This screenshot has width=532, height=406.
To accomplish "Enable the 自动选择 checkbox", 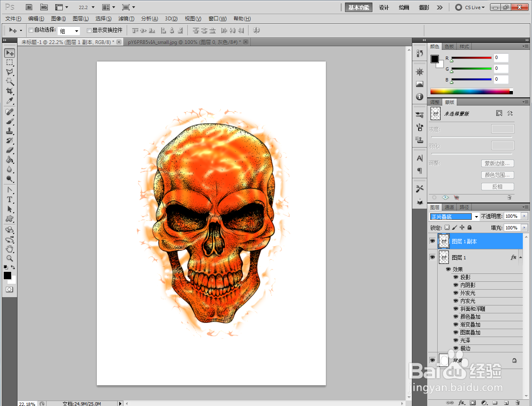I will pyautogui.click(x=31, y=30).
